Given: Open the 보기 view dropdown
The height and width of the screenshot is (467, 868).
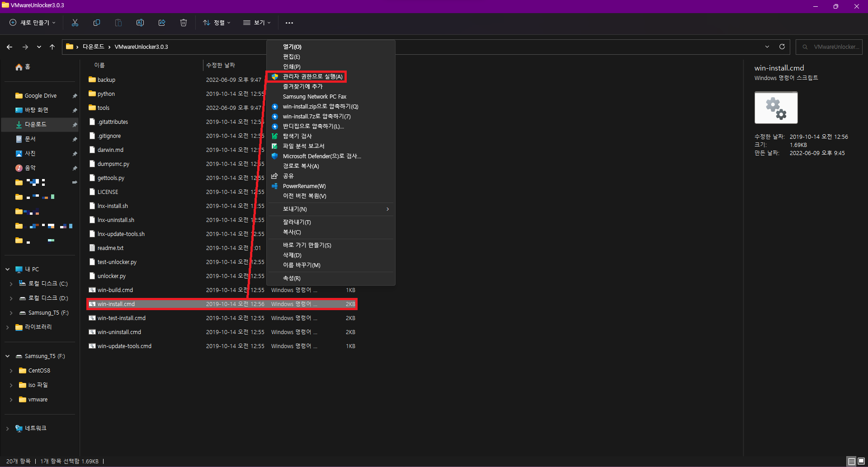Looking at the screenshot, I should point(257,23).
